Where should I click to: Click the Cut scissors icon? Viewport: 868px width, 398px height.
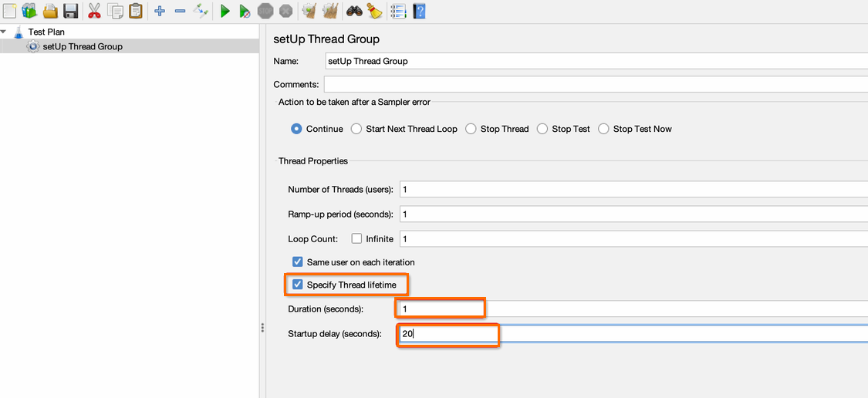[x=95, y=10]
